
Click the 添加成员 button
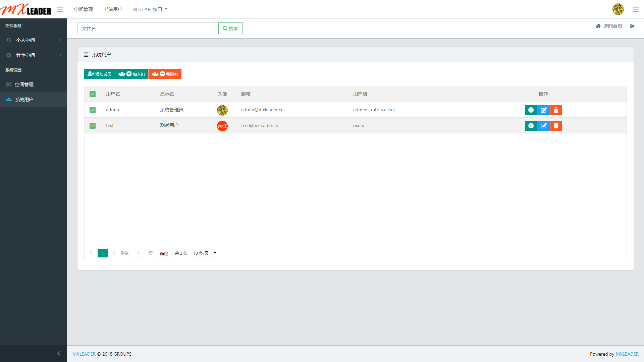[99, 74]
